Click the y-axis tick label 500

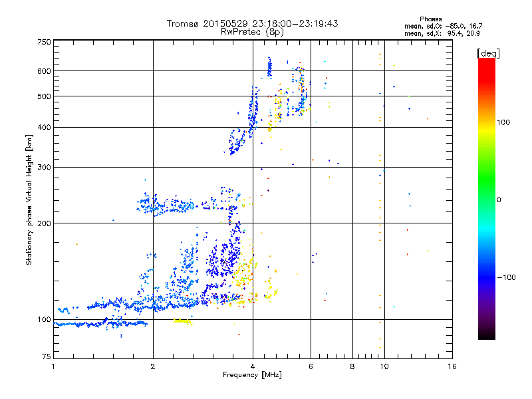[x=44, y=96]
